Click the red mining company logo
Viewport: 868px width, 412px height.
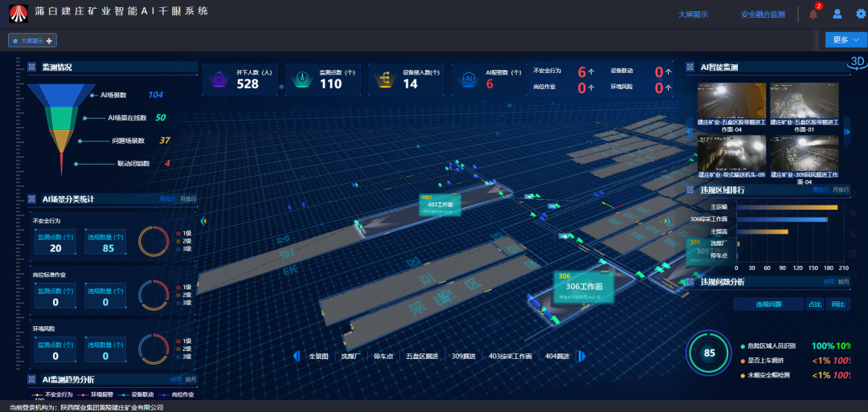tap(18, 14)
